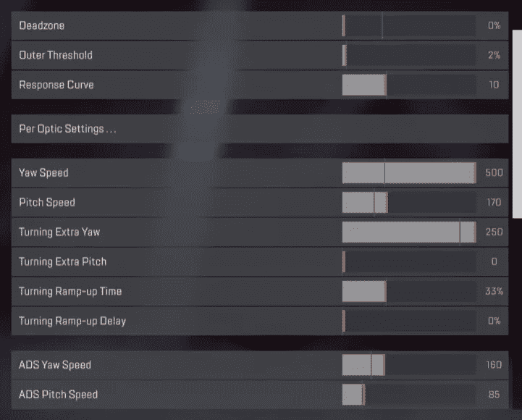Image resolution: width=522 pixels, height=420 pixels.
Task: Click the Turning Ramp-up Time slider
Action: pyautogui.click(x=409, y=291)
